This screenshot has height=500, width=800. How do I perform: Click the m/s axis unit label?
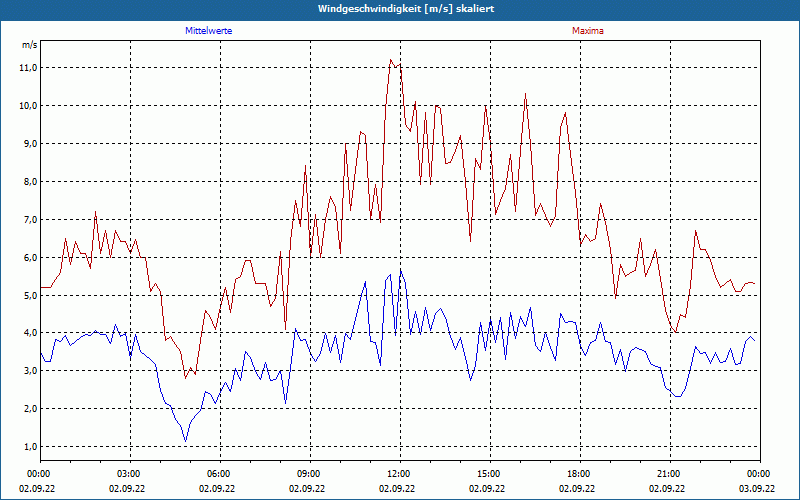pyautogui.click(x=29, y=45)
